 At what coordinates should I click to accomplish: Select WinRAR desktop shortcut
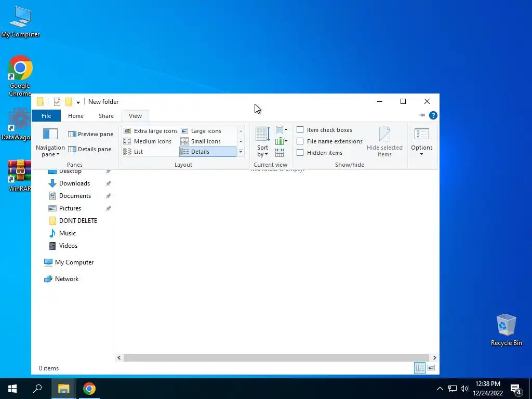click(x=20, y=176)
